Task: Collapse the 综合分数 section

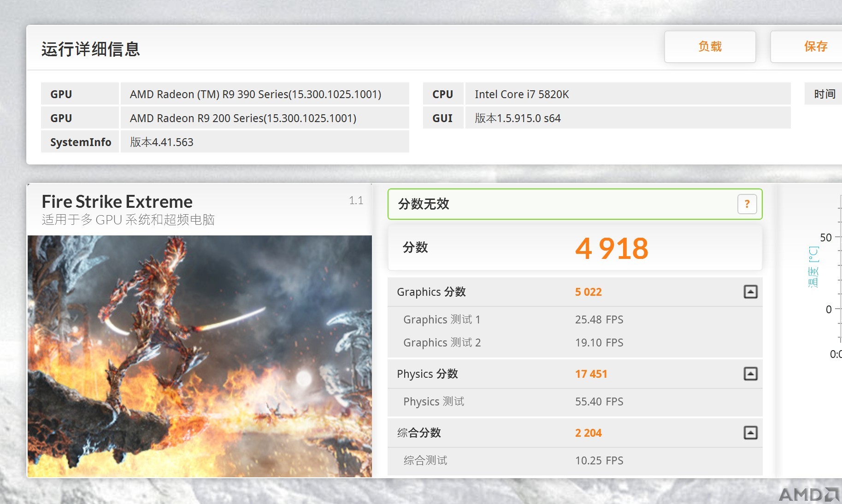Action: 751,433
